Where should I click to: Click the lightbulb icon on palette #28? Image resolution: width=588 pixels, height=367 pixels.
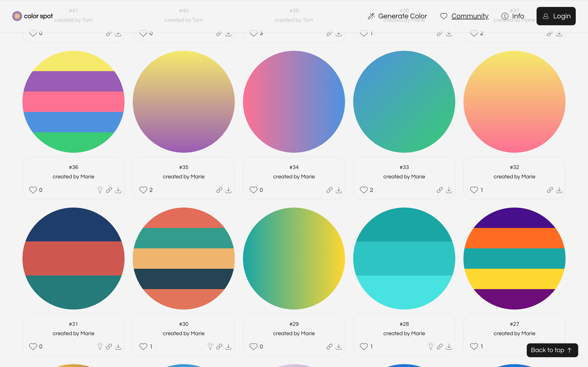click(x=430, y=346)
